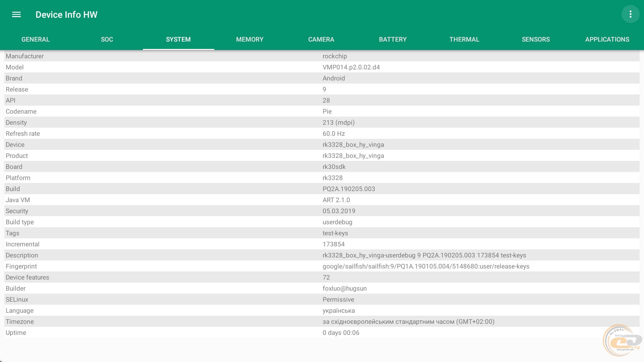View the SENSORS tab
This screenshot has width=644, height=362.
[536, 39]
